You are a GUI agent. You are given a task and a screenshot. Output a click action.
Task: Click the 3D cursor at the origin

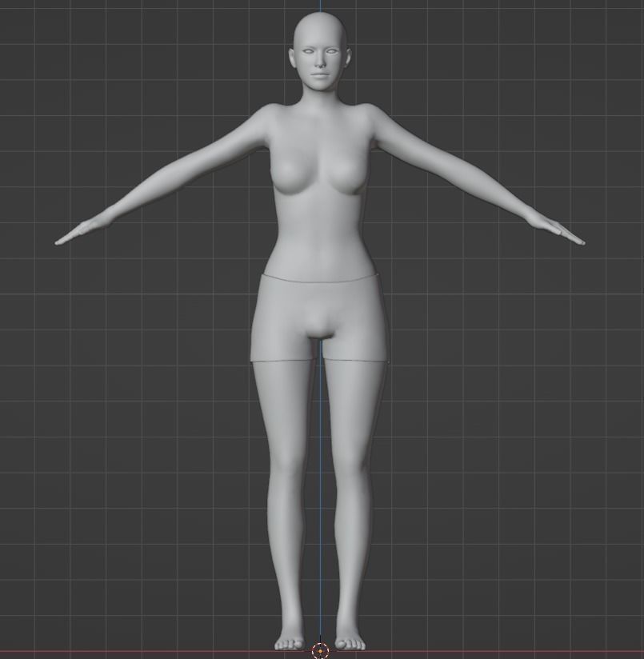pos(320,651)
